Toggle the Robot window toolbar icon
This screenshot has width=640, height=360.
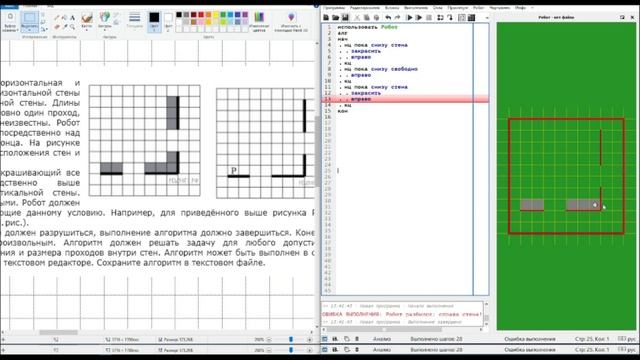coord(462,18)
